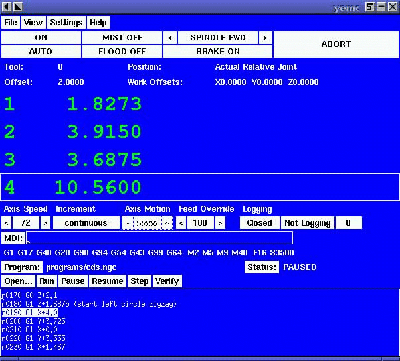Select the n0180 zigzag comment line
The height and width of the screenshot is (361, 400).
(89, 304)
